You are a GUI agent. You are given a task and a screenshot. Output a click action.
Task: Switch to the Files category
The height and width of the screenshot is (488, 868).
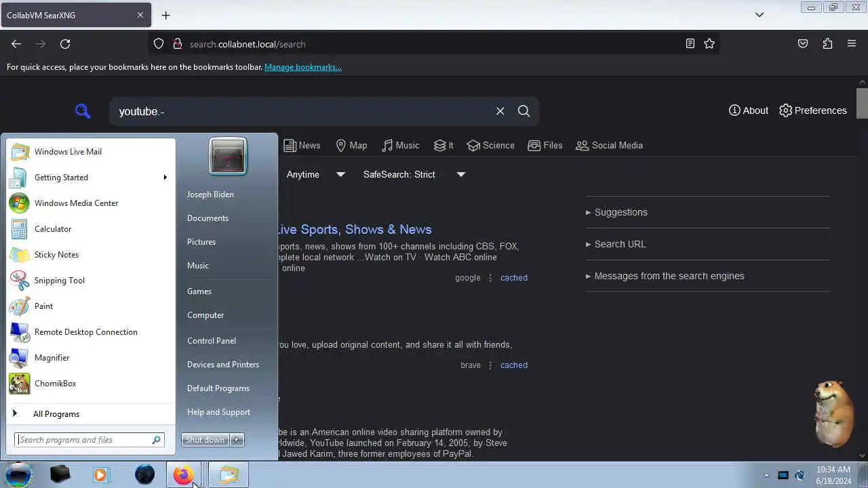(x=545, y=145)
